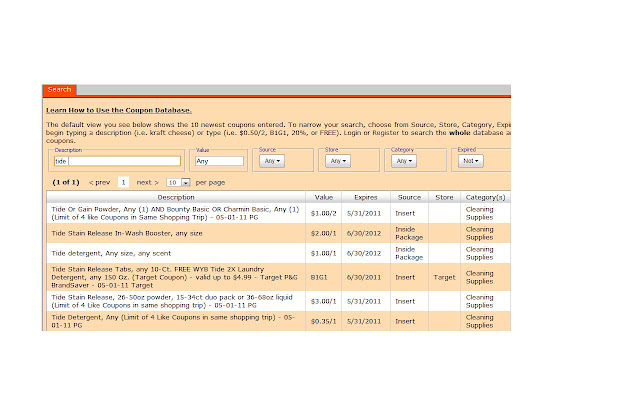This screenshot has width=640, height=400.
Task: Sort by the Value column header
Action: 324,197
